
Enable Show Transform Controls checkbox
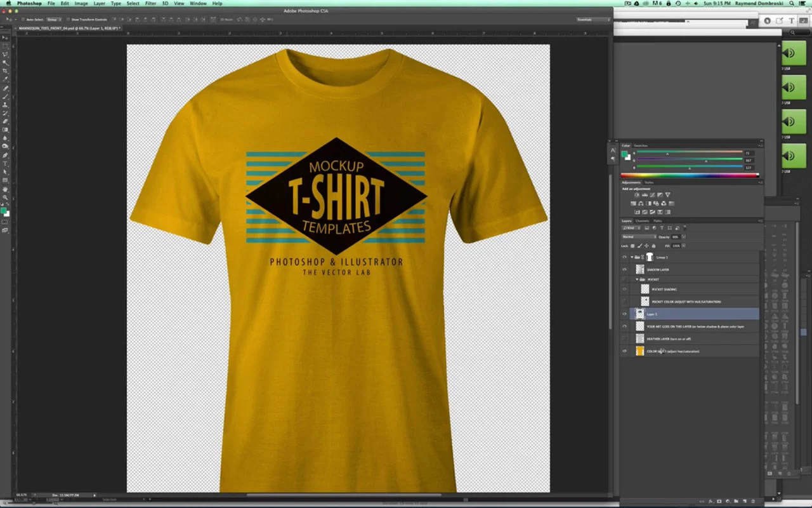click(x=68, y=20)
